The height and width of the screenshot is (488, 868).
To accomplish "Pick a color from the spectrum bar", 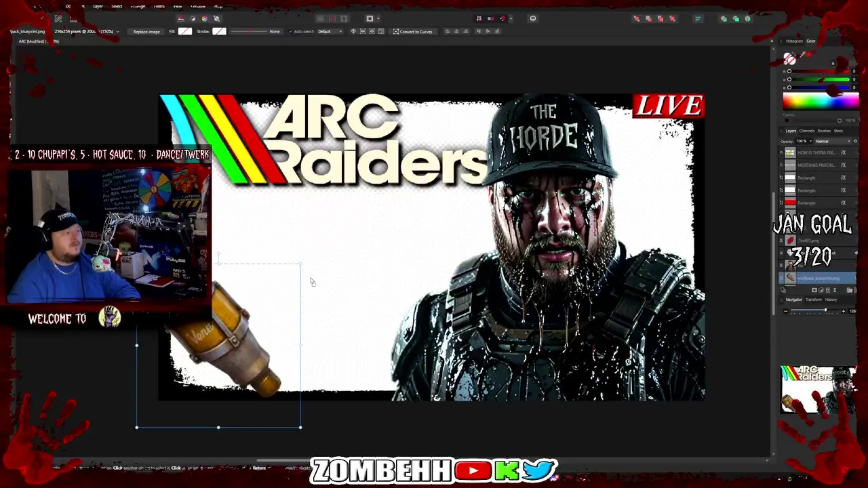I will (x=821, y=101).
